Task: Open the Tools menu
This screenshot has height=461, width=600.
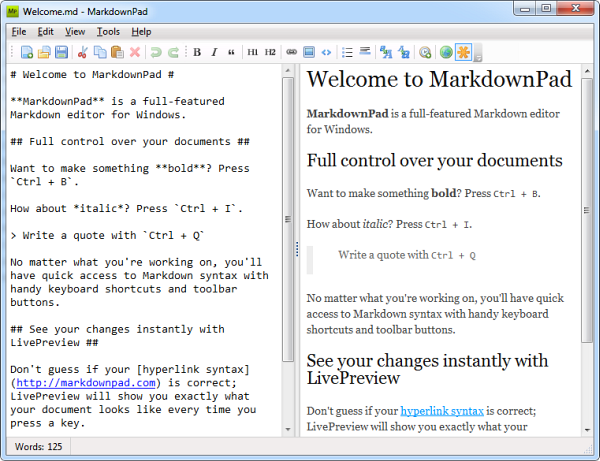Action: pyautogui.click(x=108, y=32)
